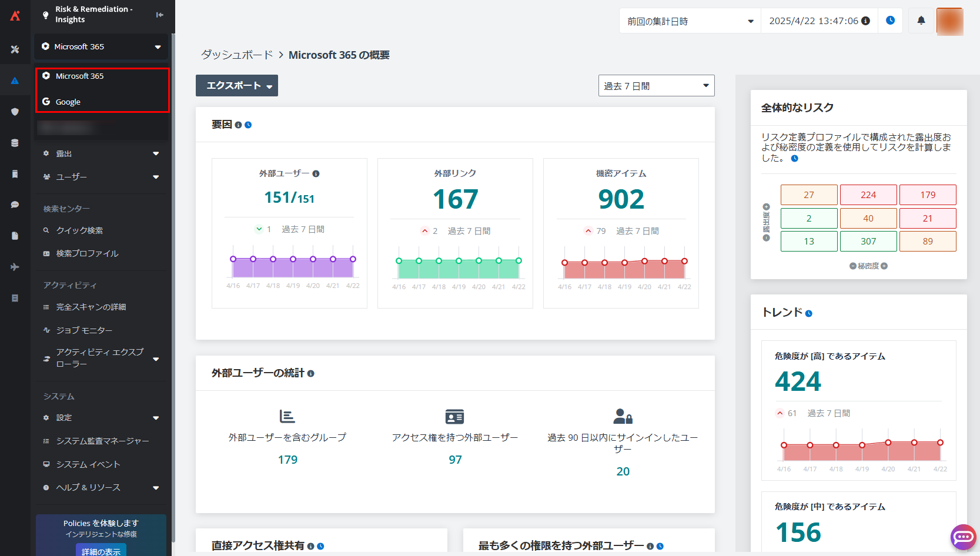This screenshot has width=980, height=556.
Task: Open the chat bubble sidebar icon
Action: (15, 205)
